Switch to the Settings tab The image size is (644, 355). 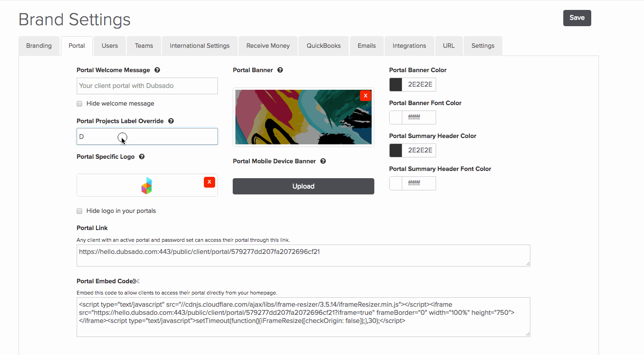tap(483, 46)
